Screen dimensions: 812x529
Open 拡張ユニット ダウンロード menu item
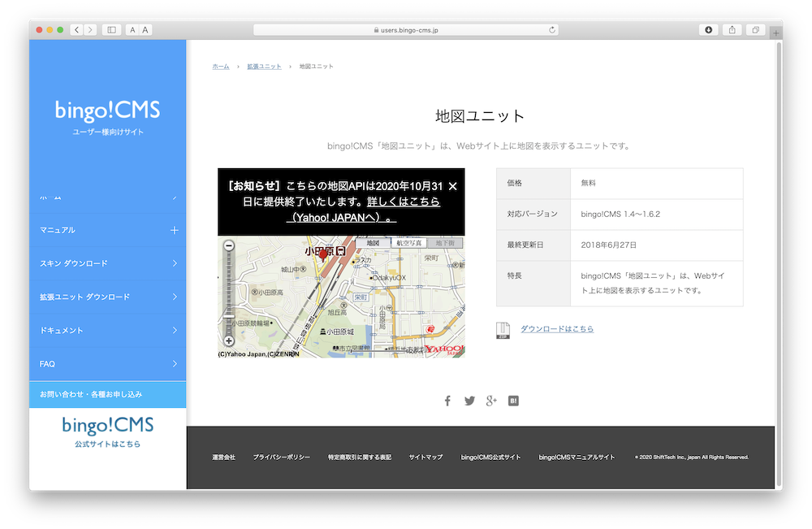coord(174,297)
